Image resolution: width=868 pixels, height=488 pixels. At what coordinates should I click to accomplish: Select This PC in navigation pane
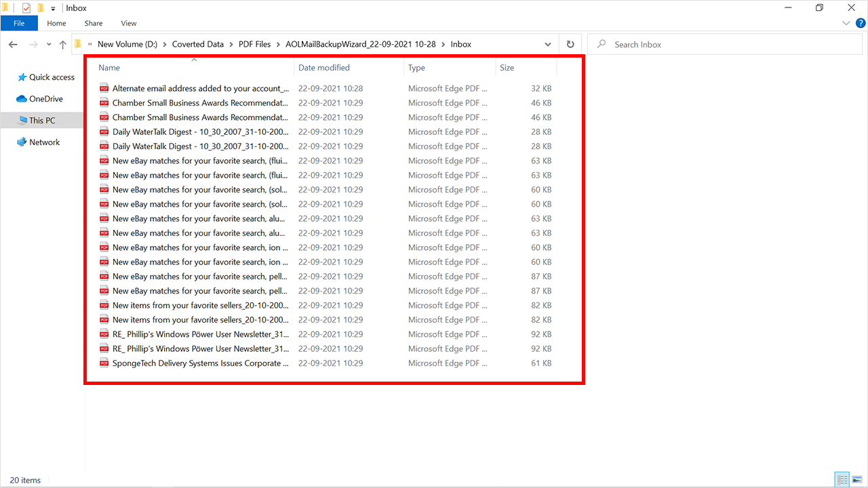42,121
